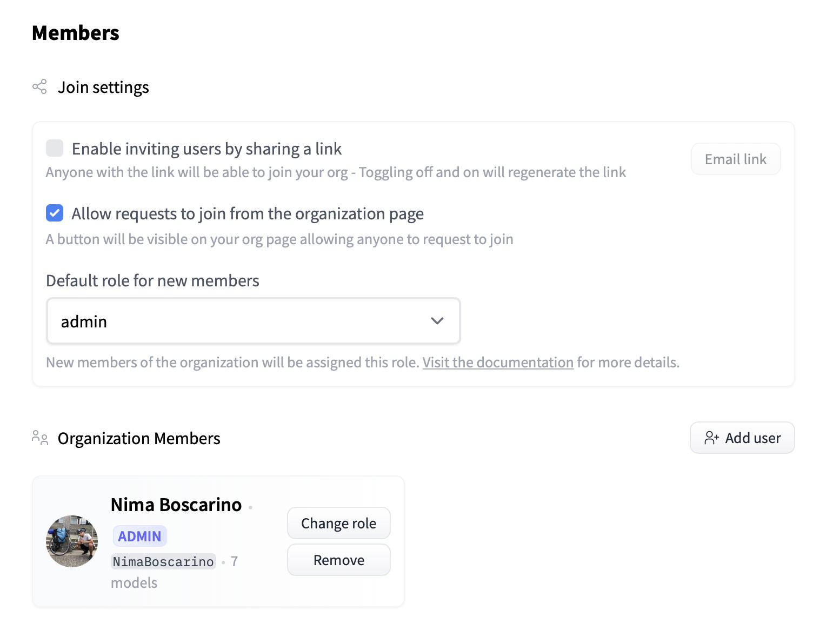The height and width of the screenshot is (644, 813).
Task: Click the people icon beside Organization Members
Action: (40, 438)
